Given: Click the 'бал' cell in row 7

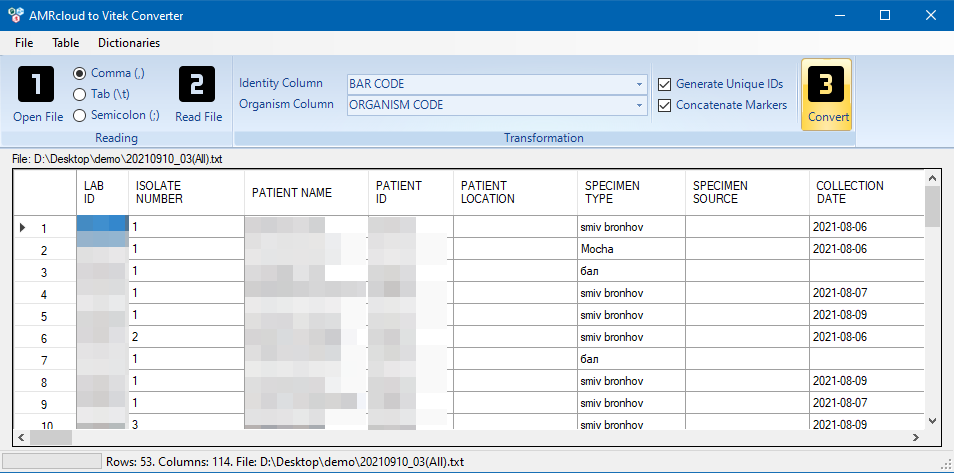Looking at the screenshot, I should coord(632,359).
